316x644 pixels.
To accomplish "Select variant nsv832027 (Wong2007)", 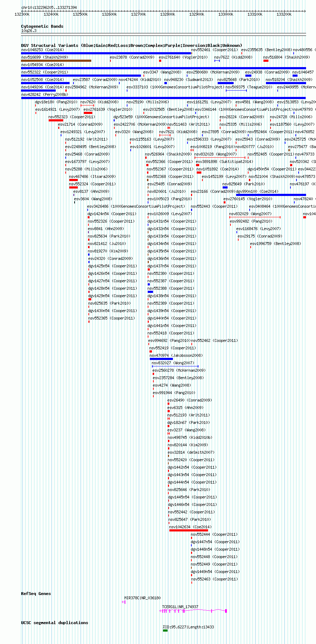I will 173,363.
